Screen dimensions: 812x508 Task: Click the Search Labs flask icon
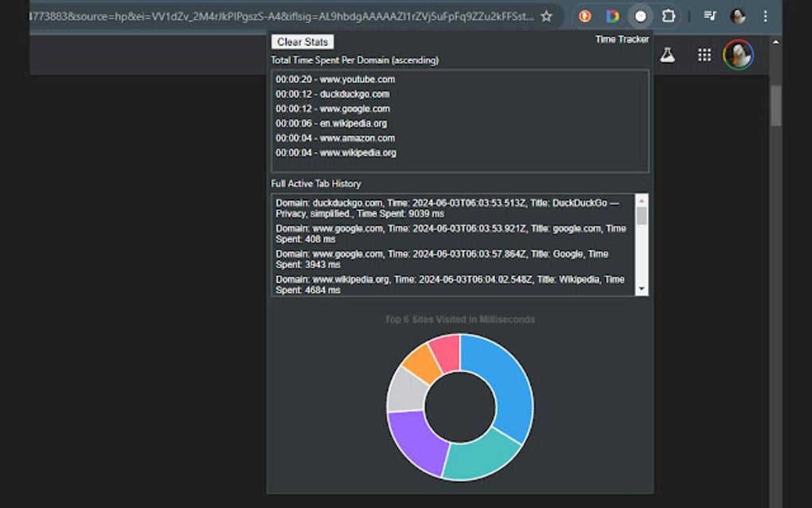669,54
